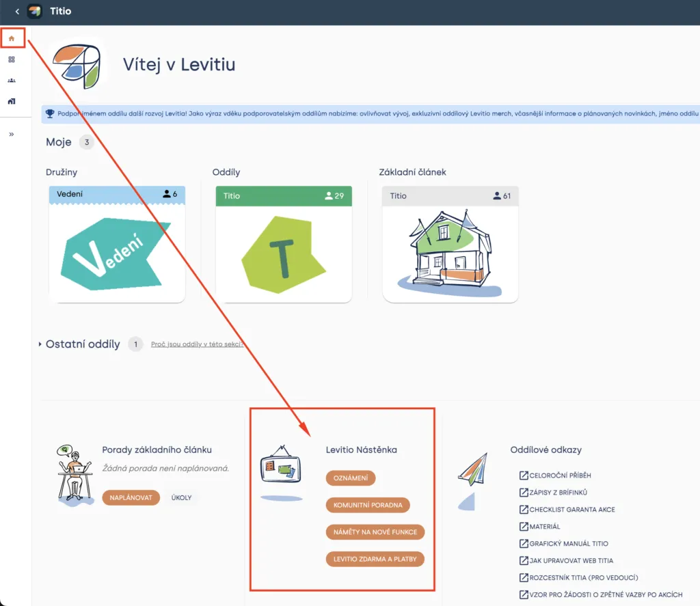Expand the sidebar with double chevron
The height and width of the screenshot is (606, 700).
(x=12, y=135)
